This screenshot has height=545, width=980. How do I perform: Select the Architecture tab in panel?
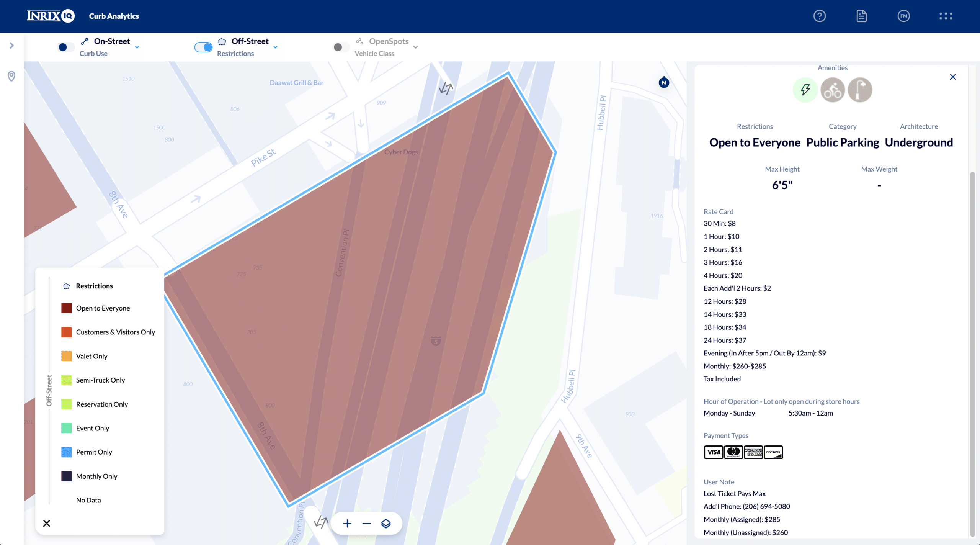(x=919, y=126)
